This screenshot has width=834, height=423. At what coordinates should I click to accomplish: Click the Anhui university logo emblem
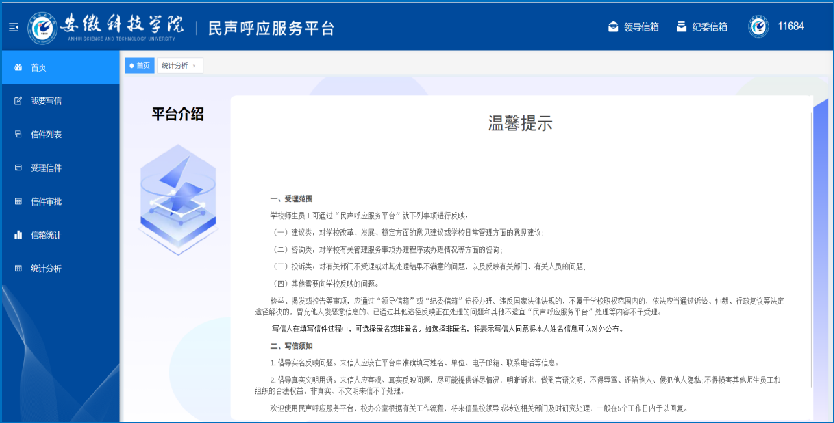click(x=43, y=27)
